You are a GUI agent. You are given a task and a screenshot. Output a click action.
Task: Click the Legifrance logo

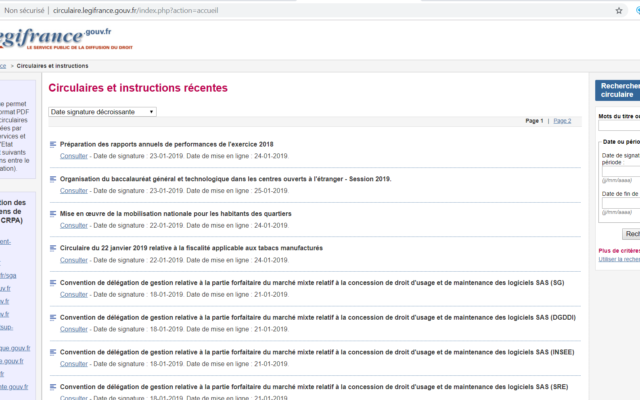pos(65,38)
